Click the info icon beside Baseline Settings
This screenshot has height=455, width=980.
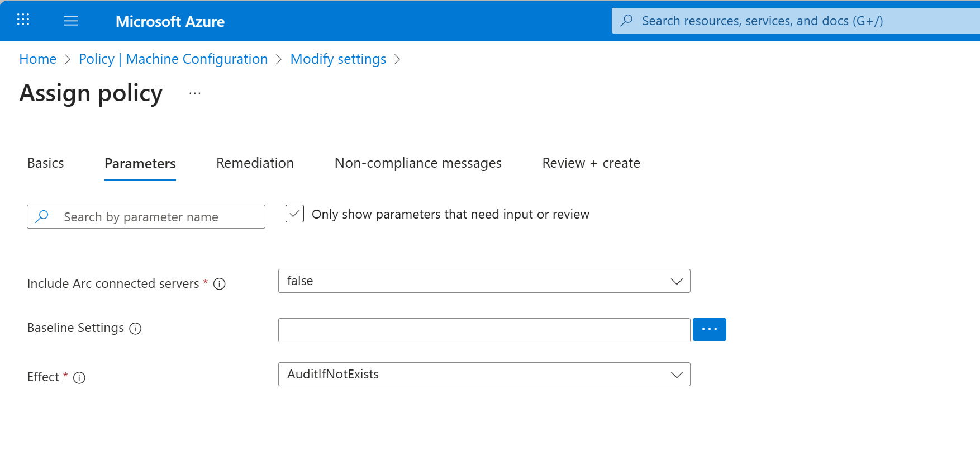(x=135, y=329)
